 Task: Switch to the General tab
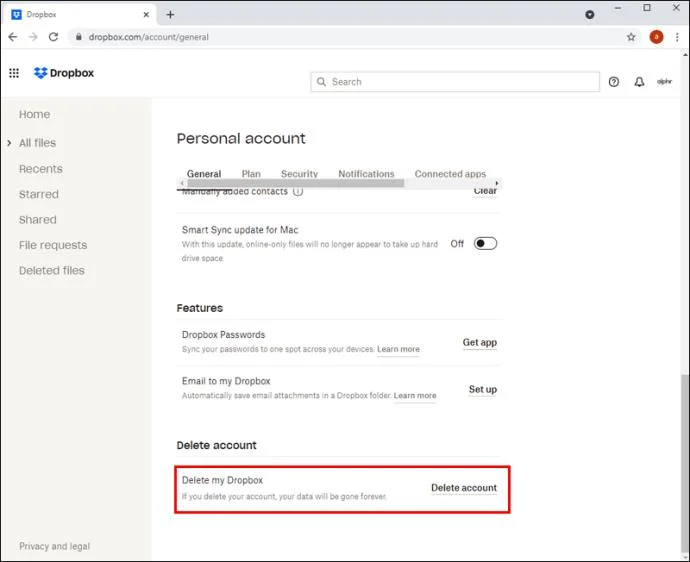(x=204, y=174)
